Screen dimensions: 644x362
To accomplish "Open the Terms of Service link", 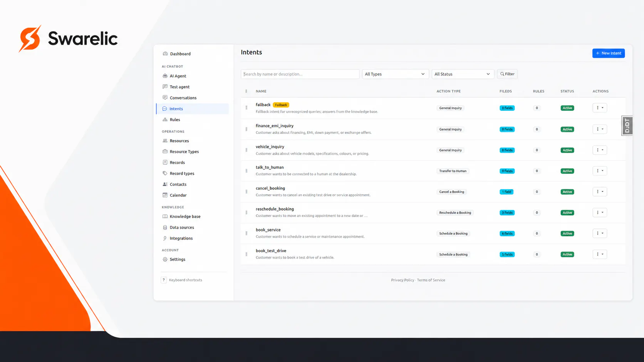I will (x=431, y=280).
